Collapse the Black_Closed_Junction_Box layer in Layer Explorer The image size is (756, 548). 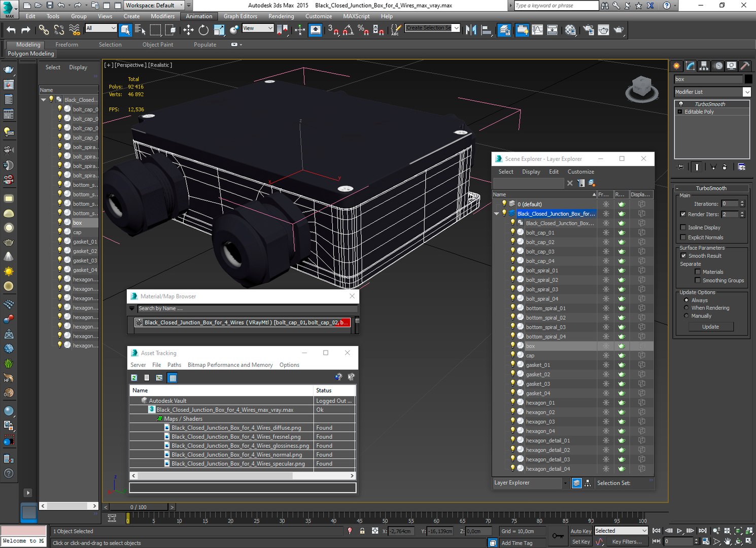point(497,214)
